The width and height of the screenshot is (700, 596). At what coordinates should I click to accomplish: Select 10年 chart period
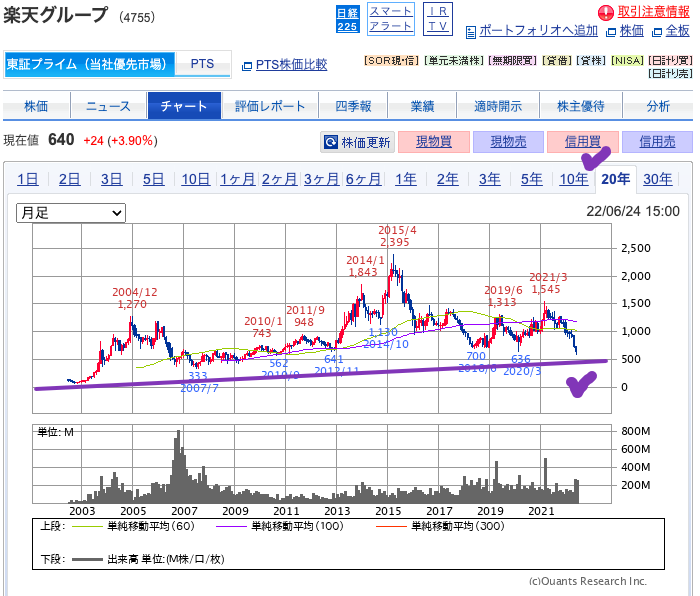point(574,179)
